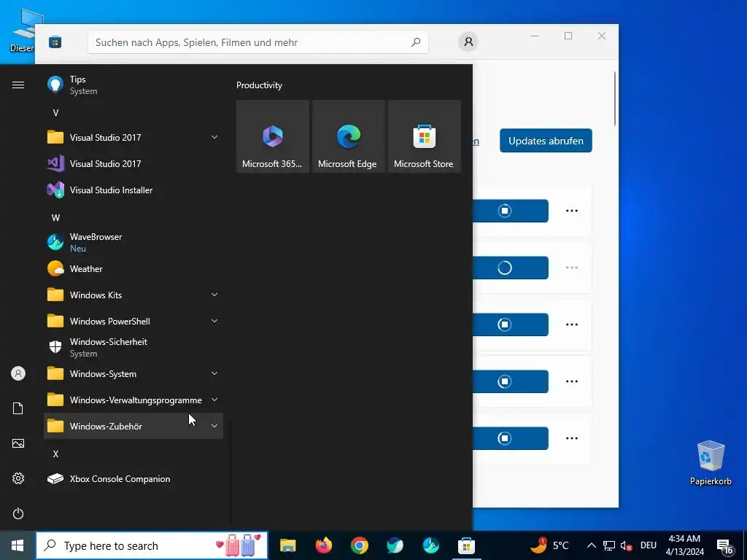Expand the Windows PowerShell folder
Image resolution: width=747 pixels, height=560 pixels.
tap(133, 322)
